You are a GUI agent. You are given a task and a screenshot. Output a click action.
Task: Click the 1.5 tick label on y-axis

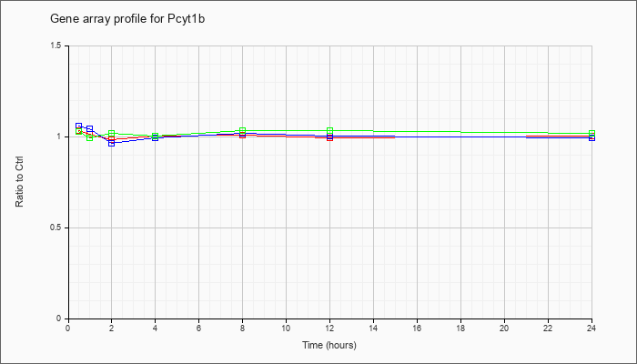tap(56, 45)
